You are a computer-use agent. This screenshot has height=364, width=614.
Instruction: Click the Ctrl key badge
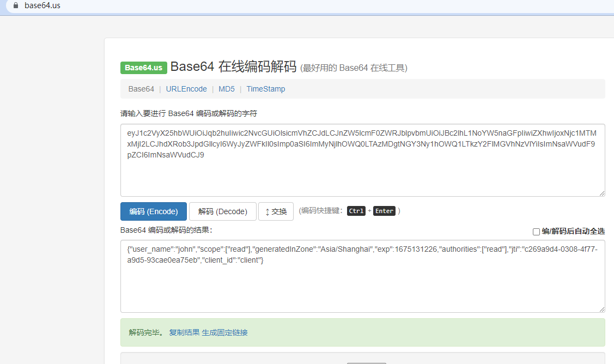click(x=356, y=211)
